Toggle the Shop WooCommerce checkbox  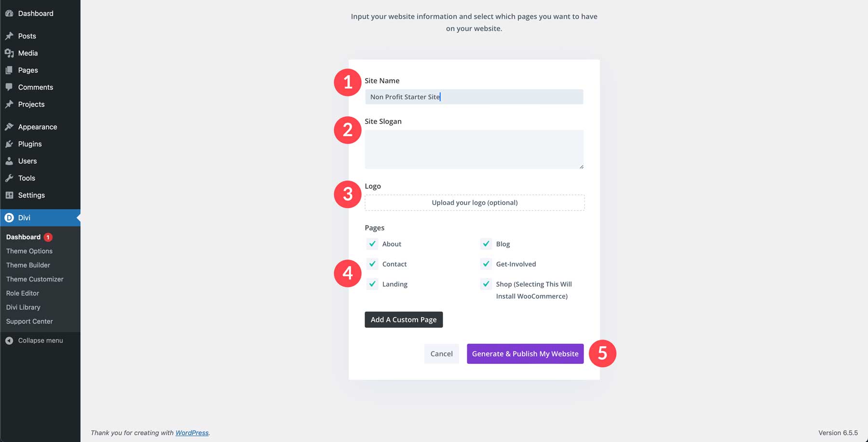486,284
